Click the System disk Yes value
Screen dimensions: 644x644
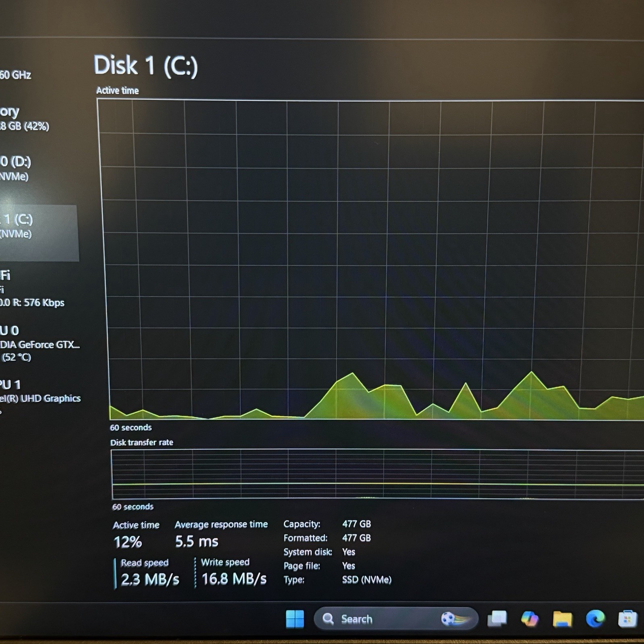[x=349, y=552]
